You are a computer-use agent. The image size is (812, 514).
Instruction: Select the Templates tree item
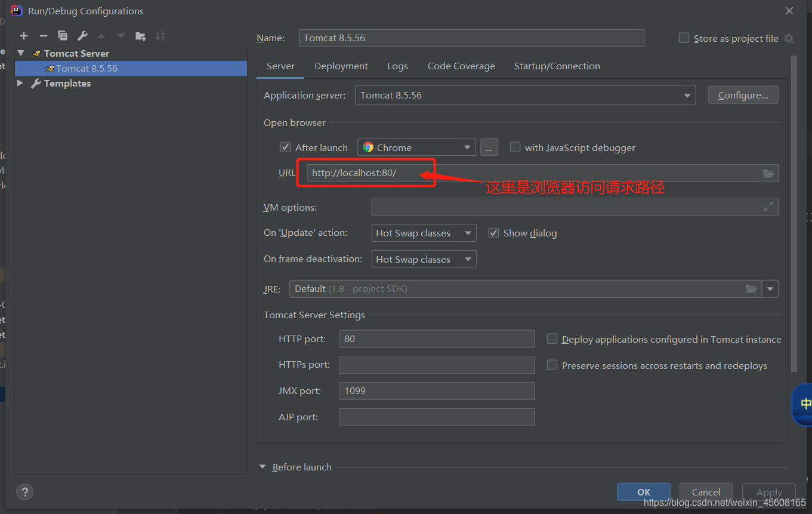tap(131, 84)
